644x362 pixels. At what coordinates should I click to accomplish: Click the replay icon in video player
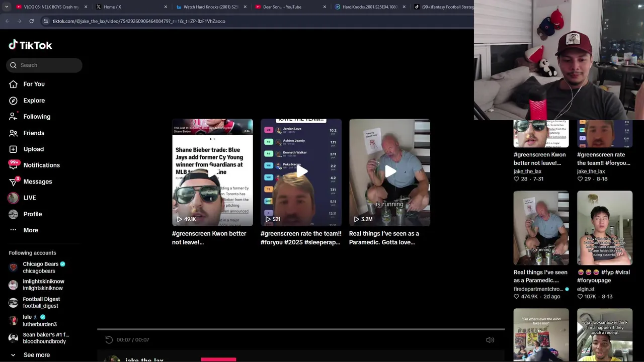pos(109,340)
